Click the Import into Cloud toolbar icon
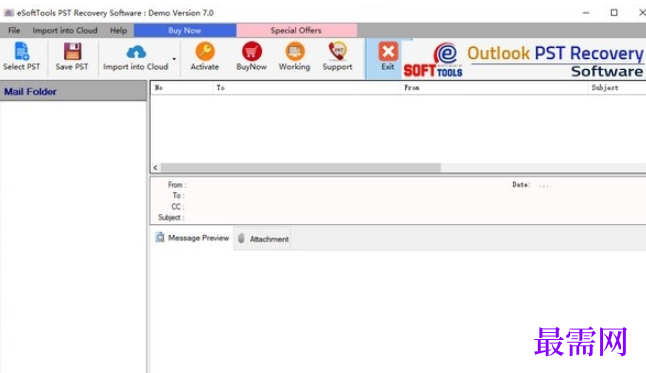The image size is (646, 373). 136,52
